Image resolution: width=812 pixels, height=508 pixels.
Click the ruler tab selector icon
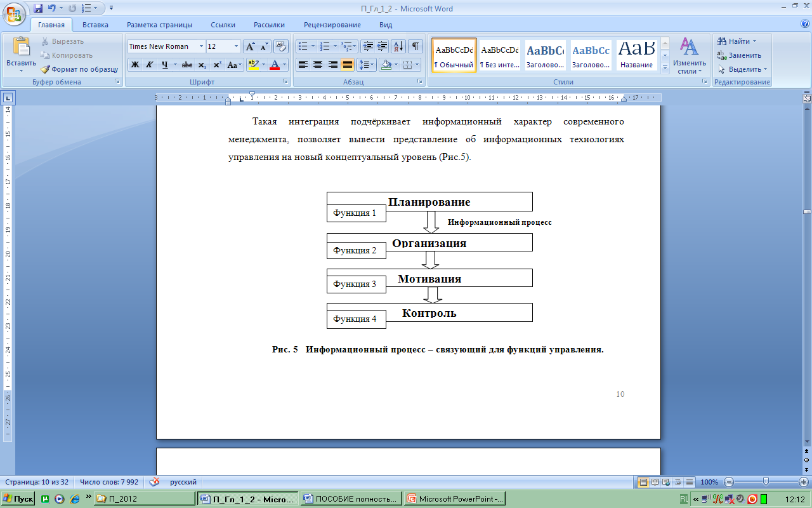pos(8,98)
